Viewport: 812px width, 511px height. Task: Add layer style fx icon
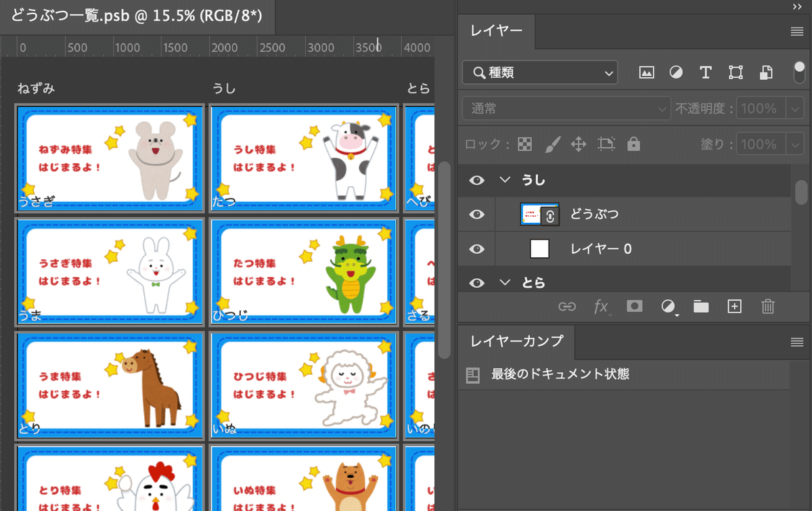click(x=601, y=307)
